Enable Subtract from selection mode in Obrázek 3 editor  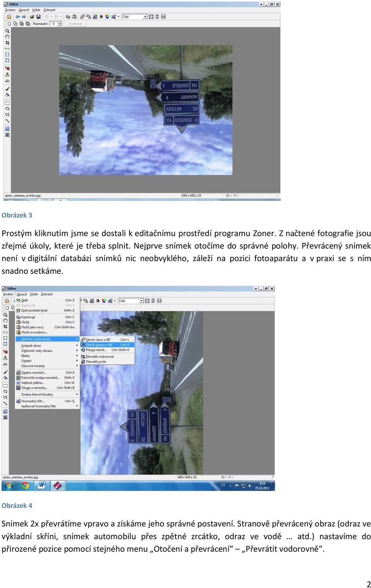[x=22, y=24]
